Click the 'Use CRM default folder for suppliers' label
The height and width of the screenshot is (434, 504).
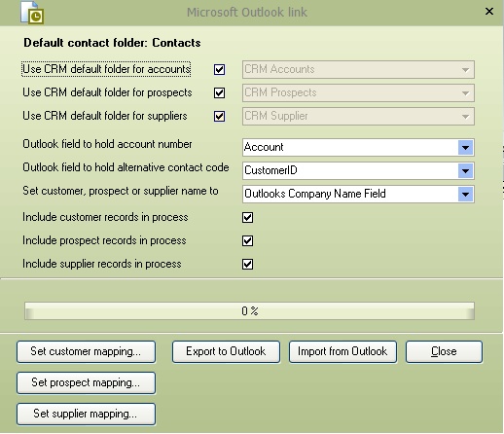105,116
